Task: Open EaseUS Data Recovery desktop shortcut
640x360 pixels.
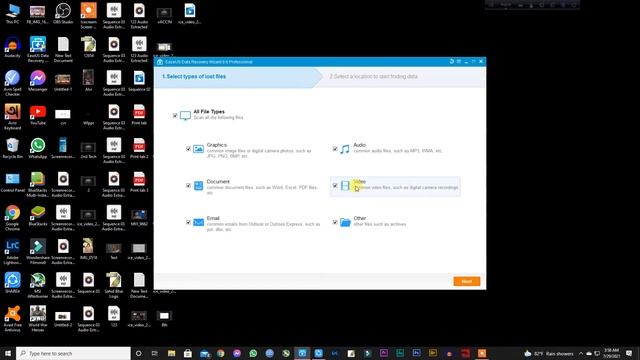Action: [x=38, y=49]
